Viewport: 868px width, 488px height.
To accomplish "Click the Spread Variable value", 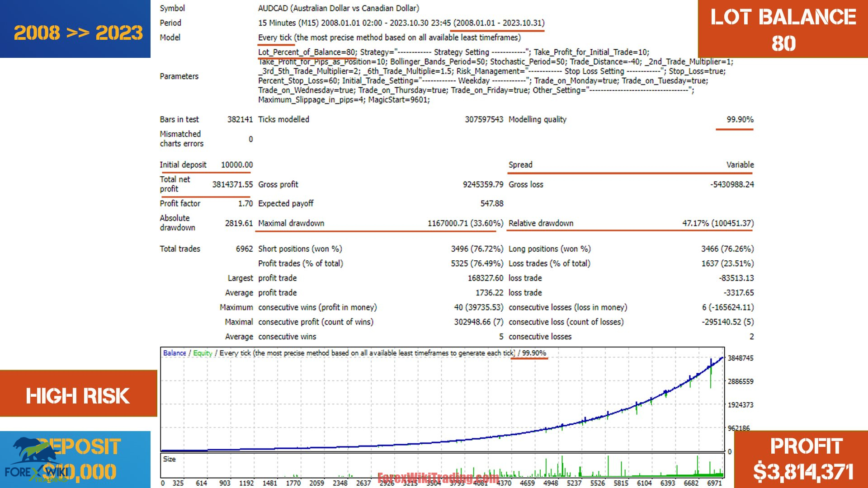I will coord(740,165).
